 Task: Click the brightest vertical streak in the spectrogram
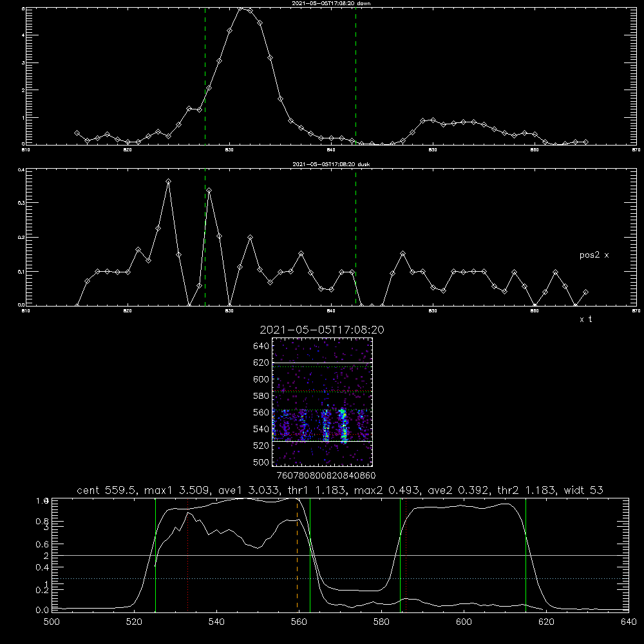343,425
